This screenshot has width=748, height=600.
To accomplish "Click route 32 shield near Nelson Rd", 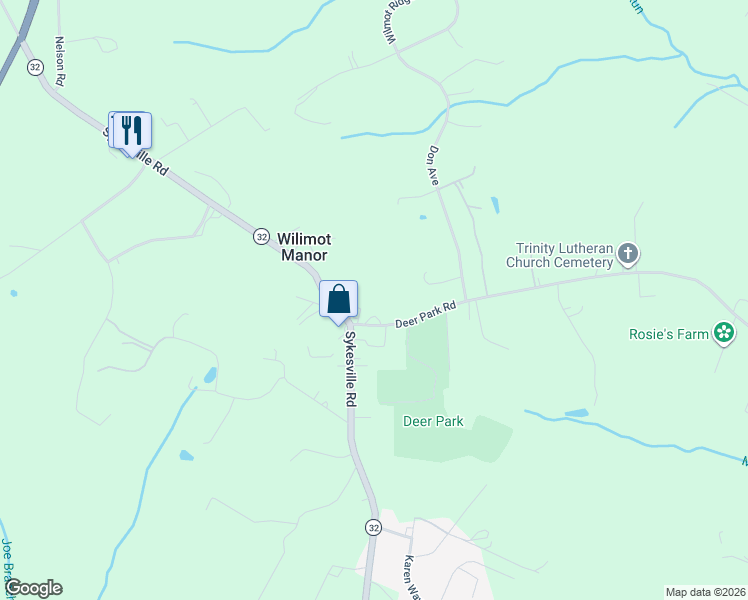I will pyautogui.click(x=35, y=67).
